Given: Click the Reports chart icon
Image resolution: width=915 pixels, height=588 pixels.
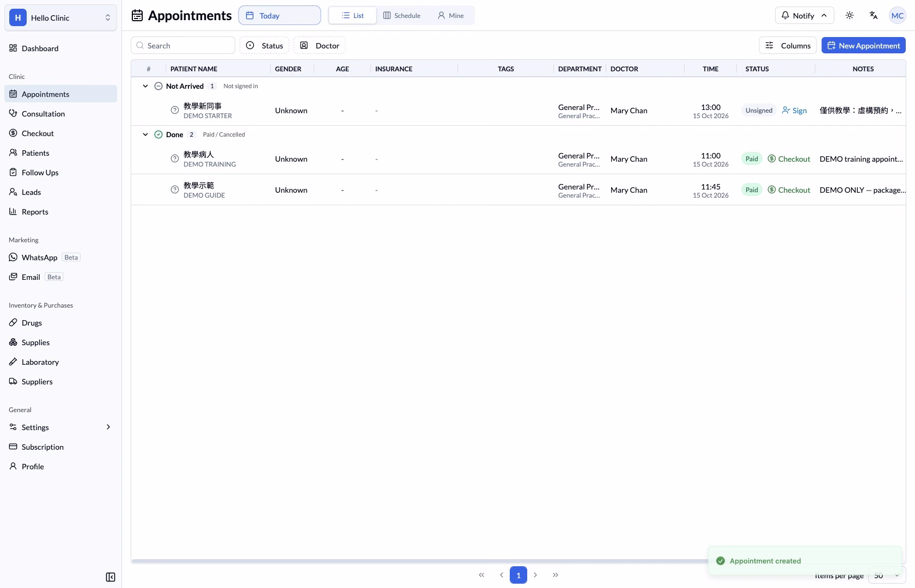Looking at the screenshot, I should tap(13, 211).
